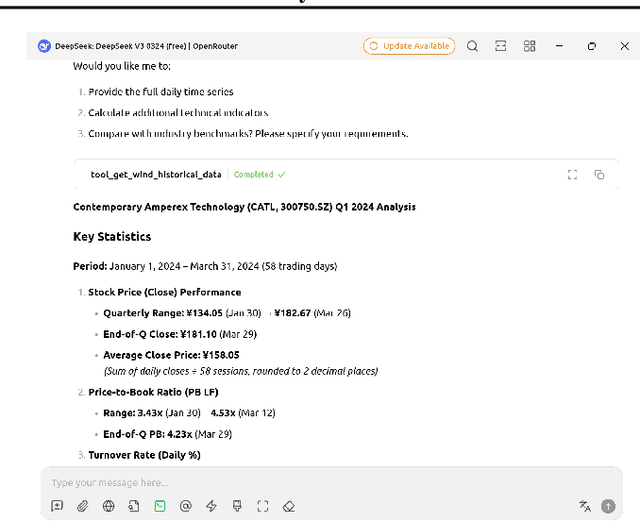Toggle web search globe icon
Screen dimensions: 640x521
pos(108,506)
